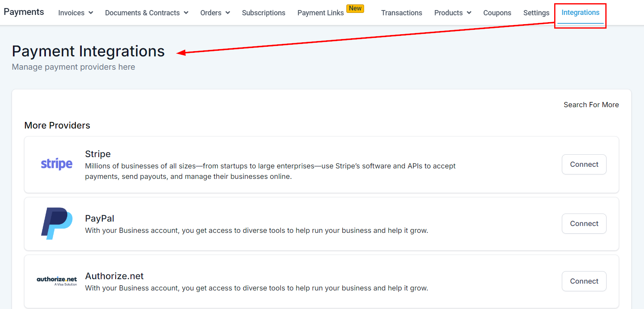This screenshot has width=644, height=309.
Task: Click the PayPal description text
Action: (x=257, y=230)
